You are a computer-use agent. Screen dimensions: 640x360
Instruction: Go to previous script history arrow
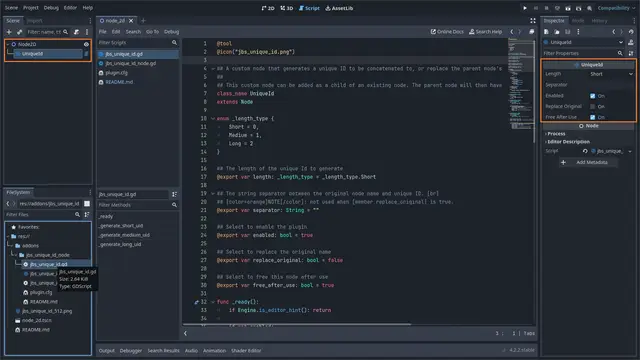coord(512,31)
